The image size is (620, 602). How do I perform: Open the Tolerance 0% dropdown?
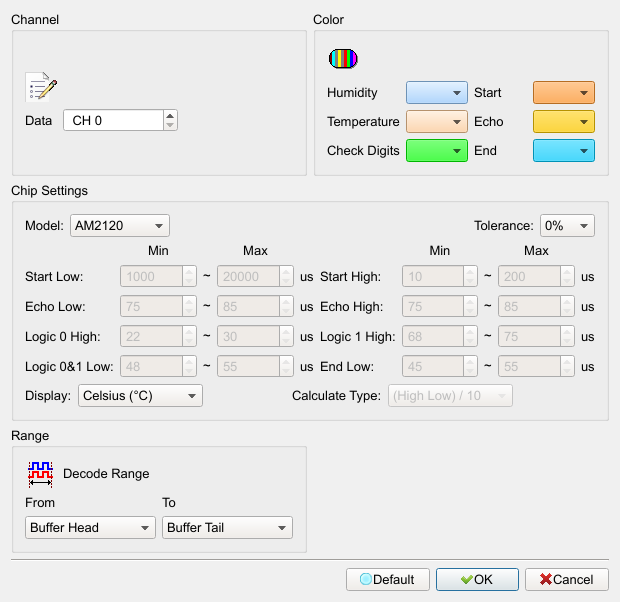click(567, 225)
